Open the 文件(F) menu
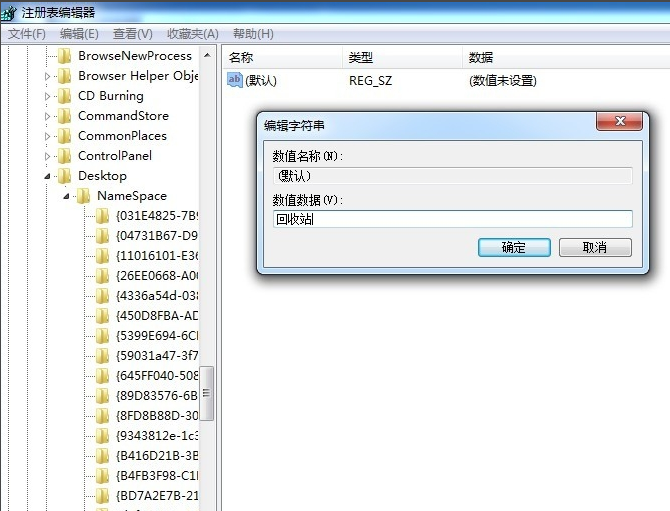This screenshot has height=511, width=670. coord(27,34)
